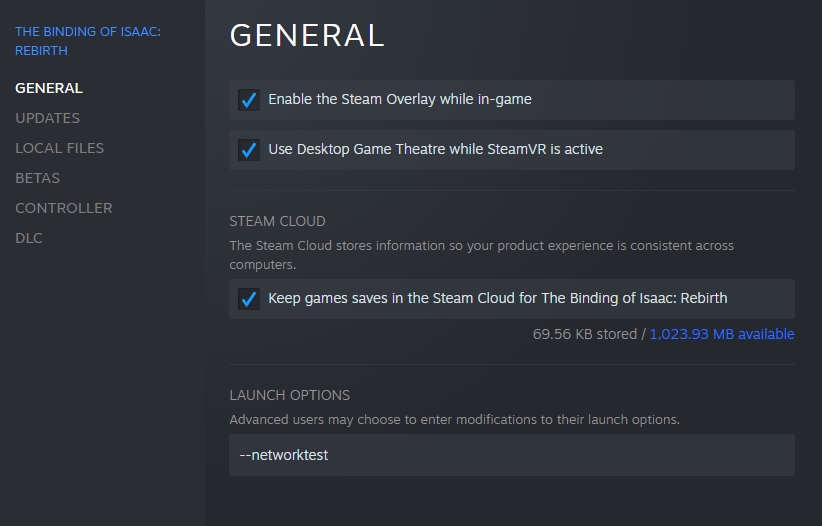This screenshot has width=822, height=526.
Task: Click the "Use Desktop Game Theatre" label text
Action: 435,150
